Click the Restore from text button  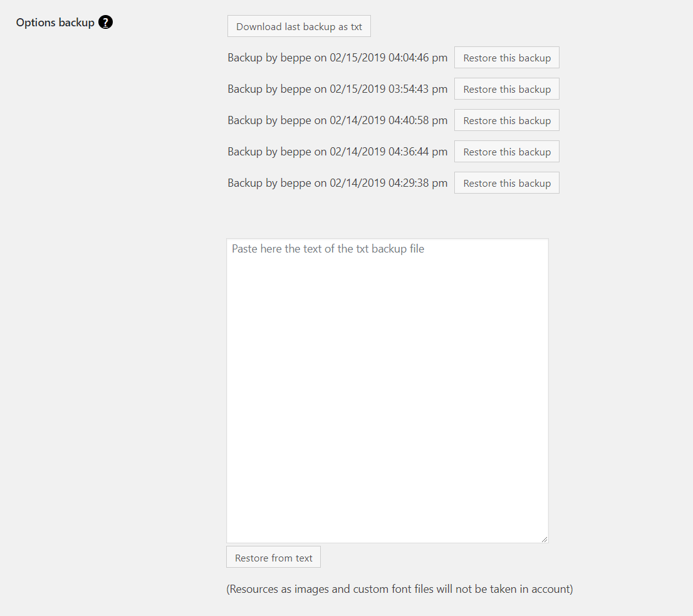tap(274, 558)
